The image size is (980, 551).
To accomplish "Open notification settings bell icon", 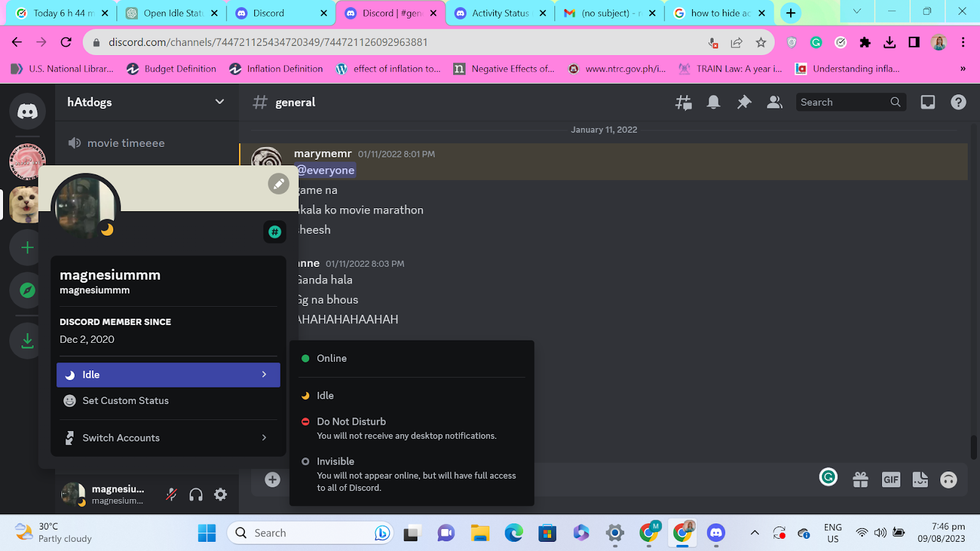I will (714, 102).
